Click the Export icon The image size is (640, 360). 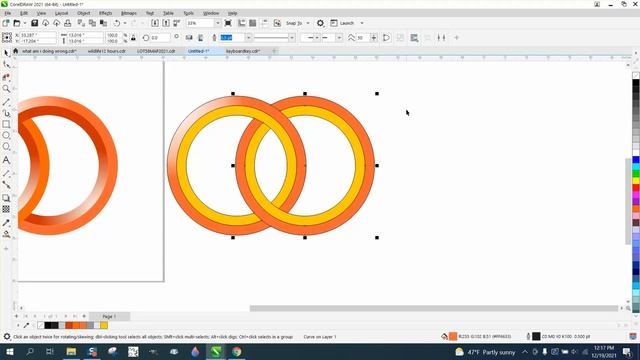166,23
